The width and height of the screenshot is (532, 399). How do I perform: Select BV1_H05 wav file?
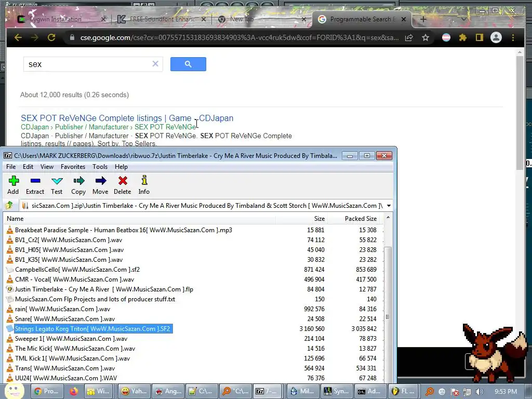coord(69,250)
